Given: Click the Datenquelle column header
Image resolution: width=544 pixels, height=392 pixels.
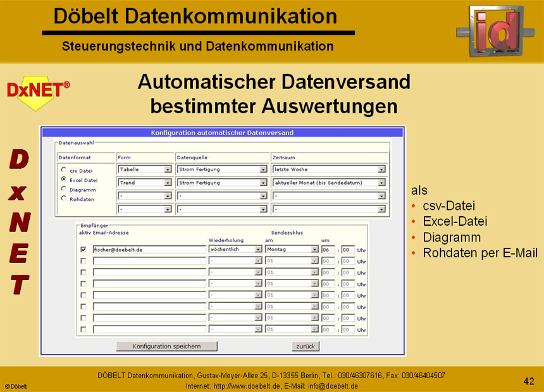Looking at the screenshot, I should pyautogui.click(x=192, y=157).
